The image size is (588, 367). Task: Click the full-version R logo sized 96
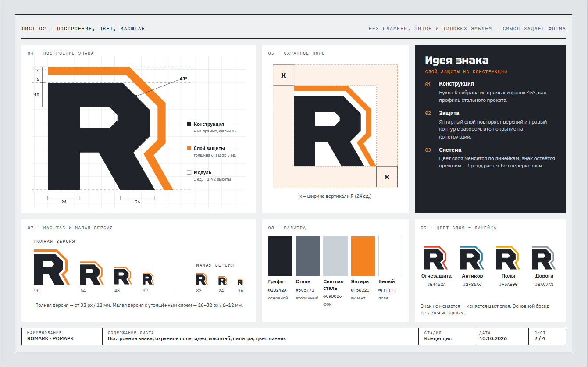(x=52, y=267)
